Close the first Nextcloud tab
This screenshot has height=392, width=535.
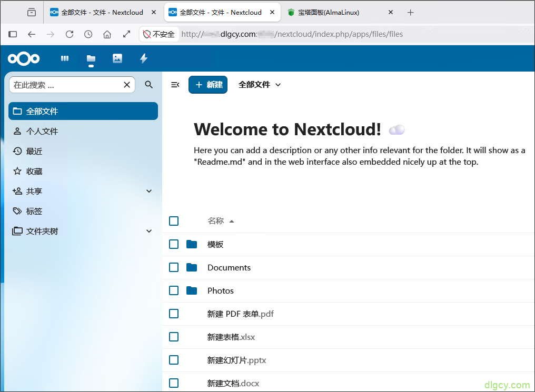coord(154,12)
